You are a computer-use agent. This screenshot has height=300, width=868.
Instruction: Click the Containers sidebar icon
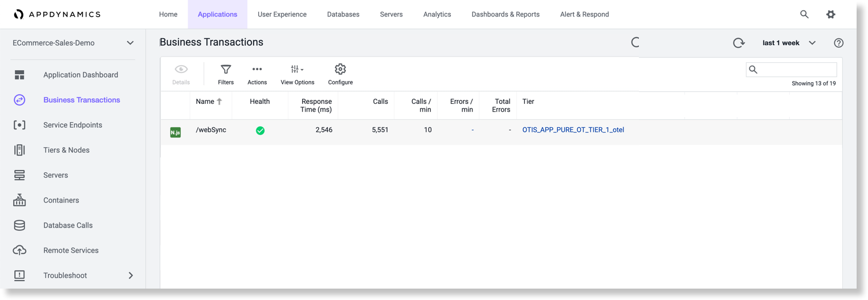point(19,200)
